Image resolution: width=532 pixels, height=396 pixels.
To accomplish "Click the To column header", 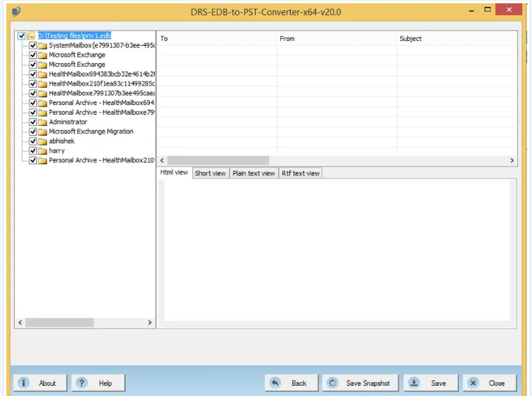I will click(217, 39).
